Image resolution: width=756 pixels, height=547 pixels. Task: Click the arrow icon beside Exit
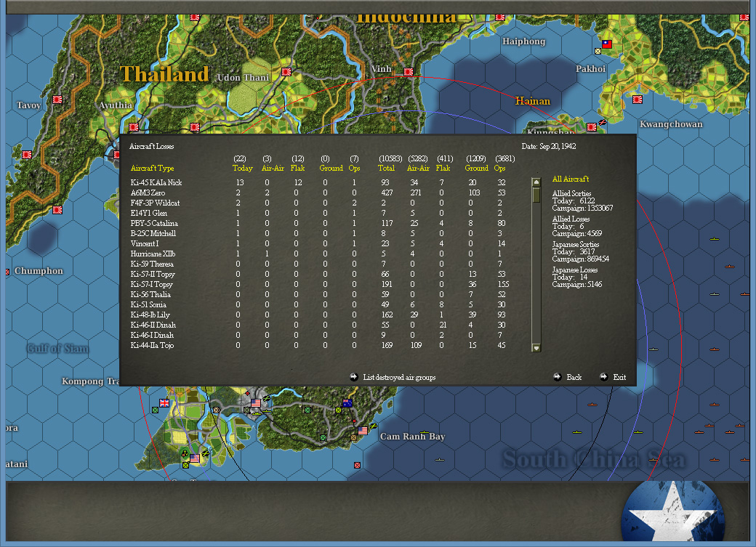tap(603, 377)
